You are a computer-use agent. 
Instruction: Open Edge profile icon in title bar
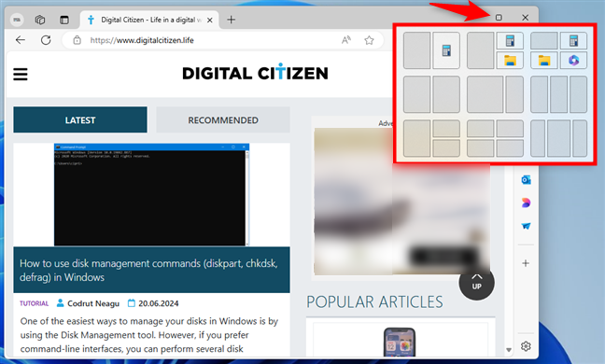click(x=17, y=20)
